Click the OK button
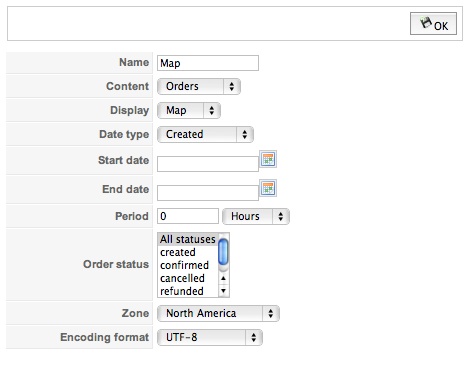 point(433,24)
